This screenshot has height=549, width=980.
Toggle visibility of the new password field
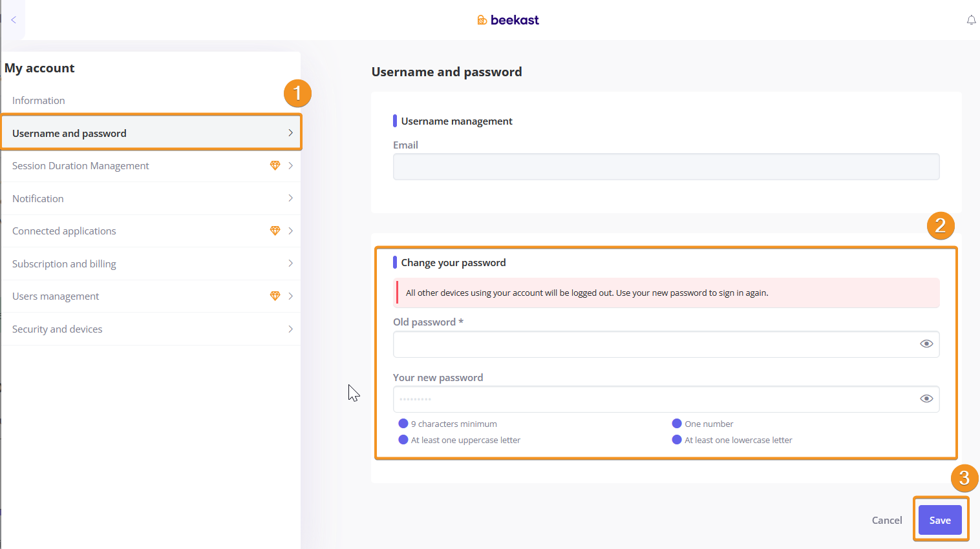tap(926, 399)
